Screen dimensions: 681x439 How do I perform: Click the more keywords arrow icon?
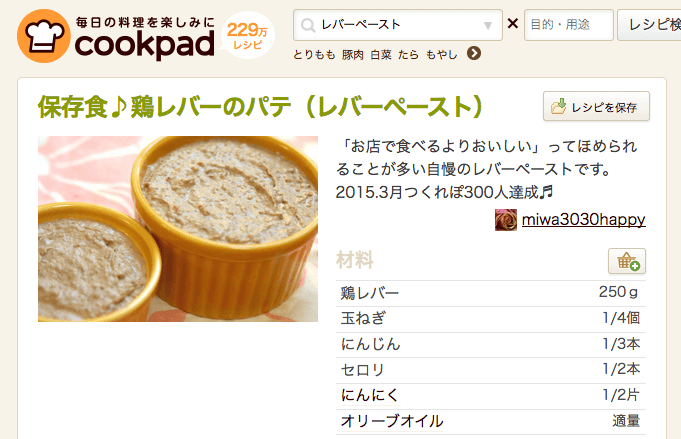(x=474, y=53)
